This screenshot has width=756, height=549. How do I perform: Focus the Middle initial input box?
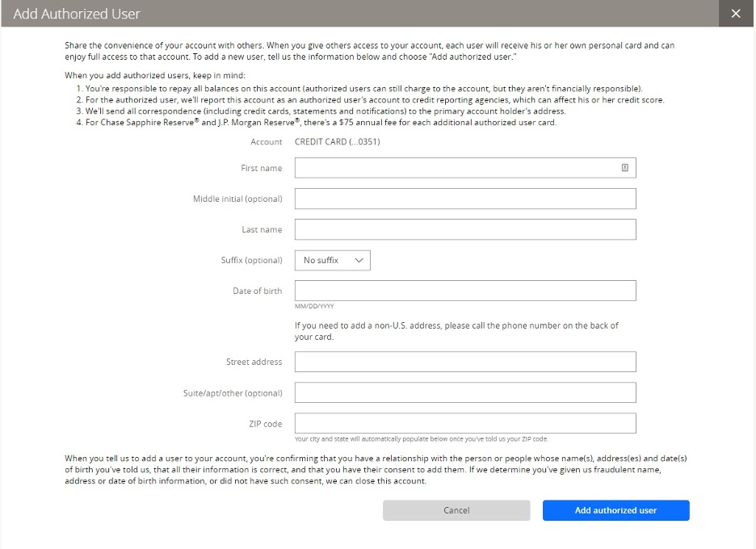point(464,199)
